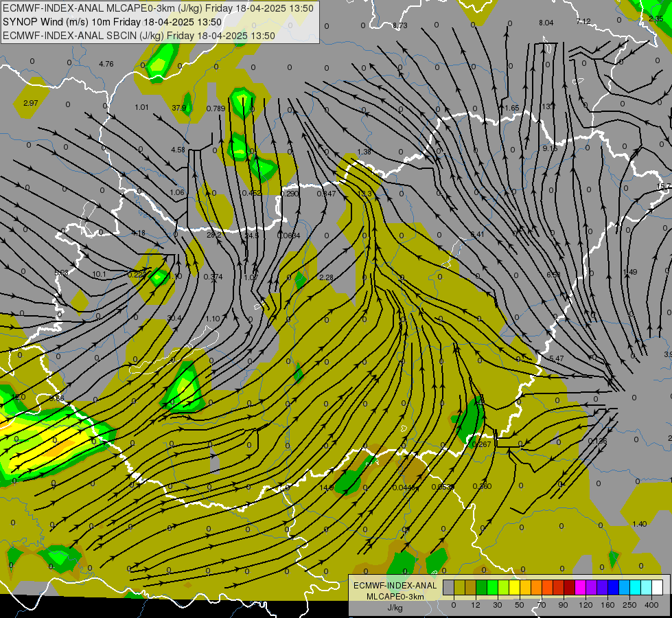This screenshot has width=672, height=618.
Task: Click the legend tick label 160
Action: coord(607,605)
